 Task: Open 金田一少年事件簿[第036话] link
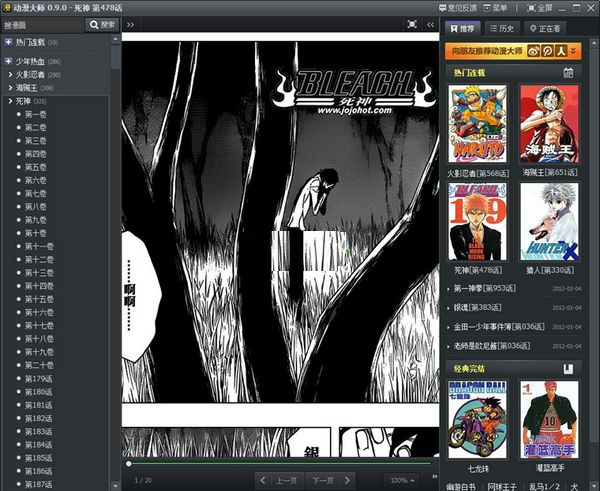point(499,326)
